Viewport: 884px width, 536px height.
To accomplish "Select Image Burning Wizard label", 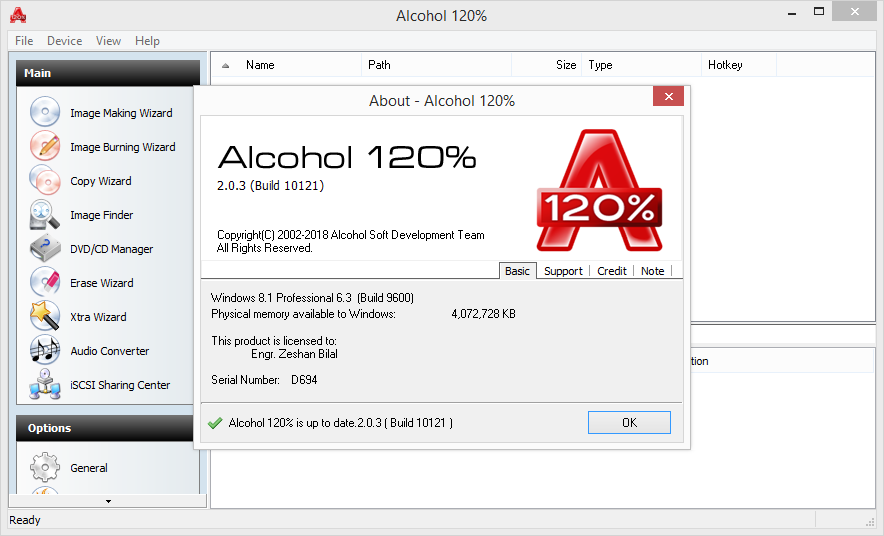I will [x=123, y=147].
